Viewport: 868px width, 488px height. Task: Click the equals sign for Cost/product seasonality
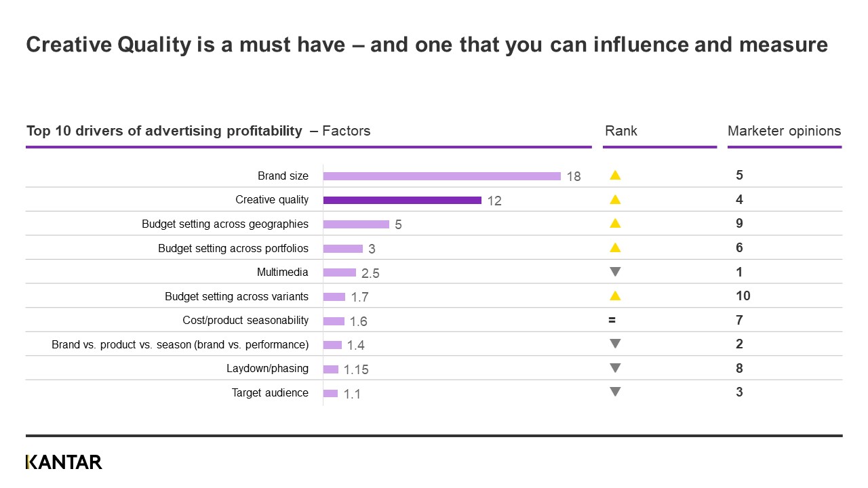612,320
